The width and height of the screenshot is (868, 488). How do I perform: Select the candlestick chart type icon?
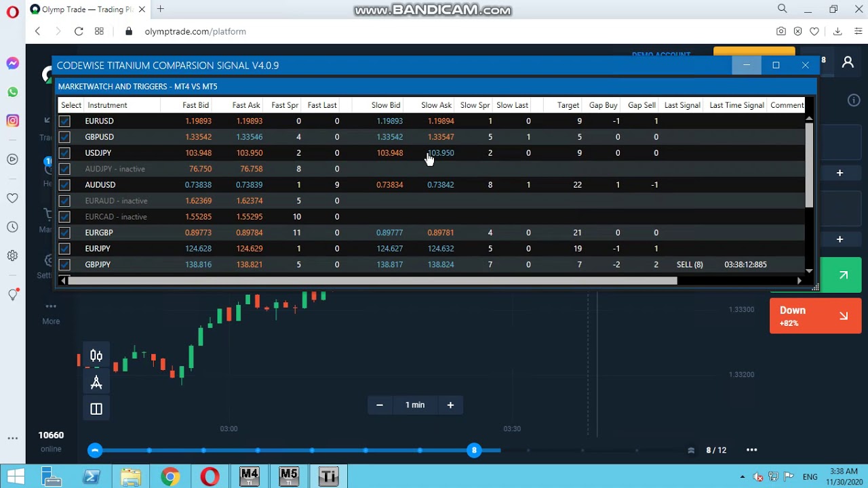pyautogui.click(x=96, y=356)
